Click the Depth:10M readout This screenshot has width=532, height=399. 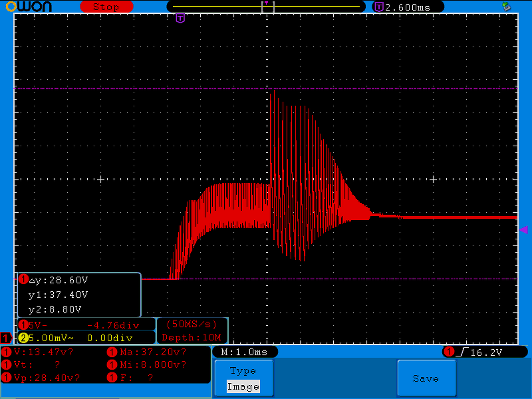click(192, 337)
